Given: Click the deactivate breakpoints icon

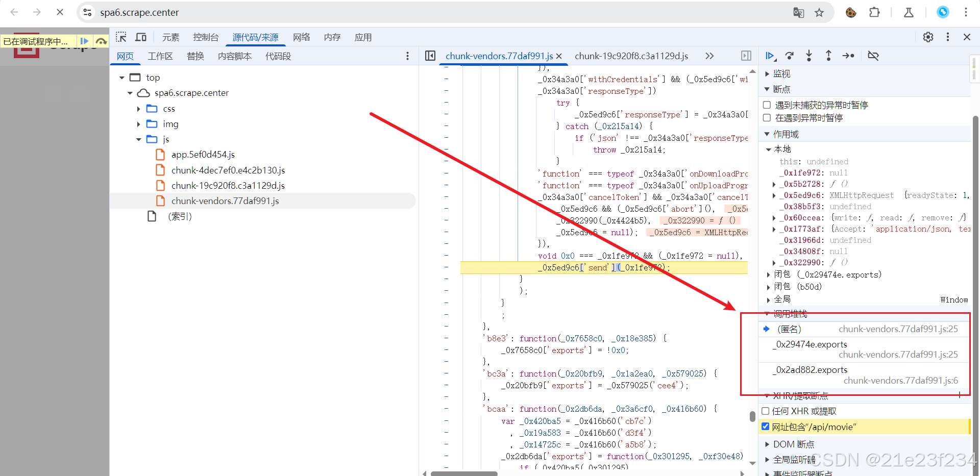Looking at the screenshot, I should point(873,56).
